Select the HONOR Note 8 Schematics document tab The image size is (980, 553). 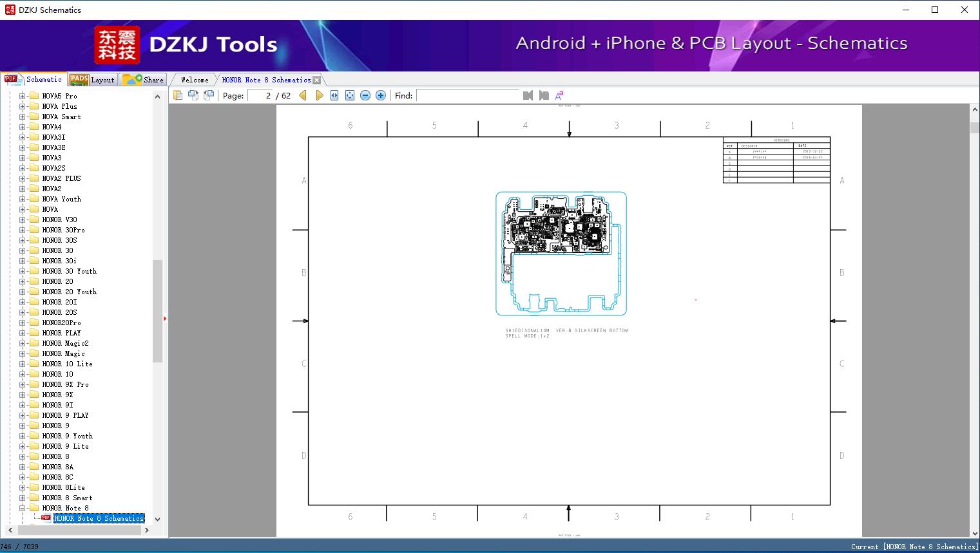pyautogui.click(x=266, y=80)
